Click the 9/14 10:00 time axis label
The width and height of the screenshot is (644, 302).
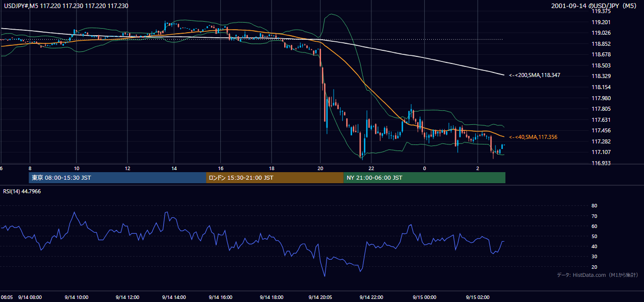(x=77, y=297)
